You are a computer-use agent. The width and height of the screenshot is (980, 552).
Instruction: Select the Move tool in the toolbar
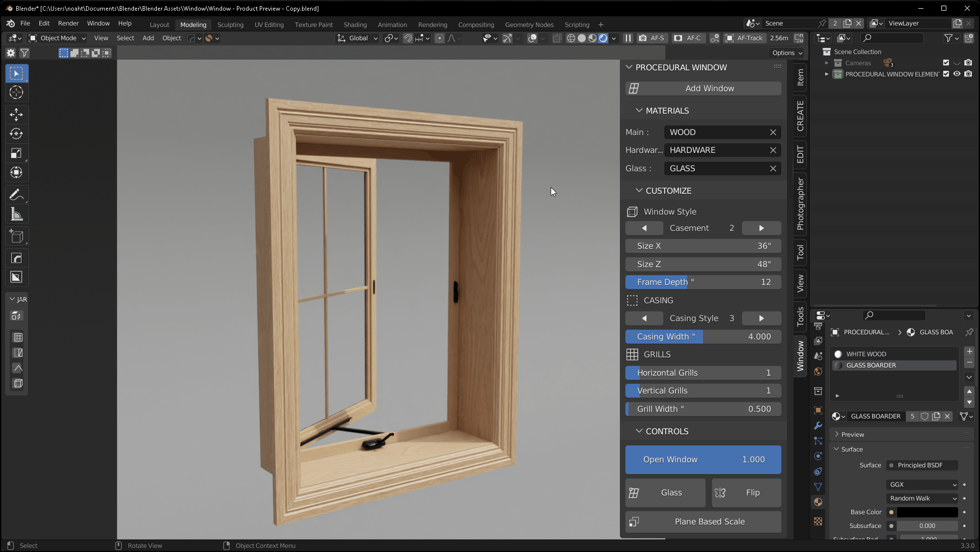click(16, 114)
